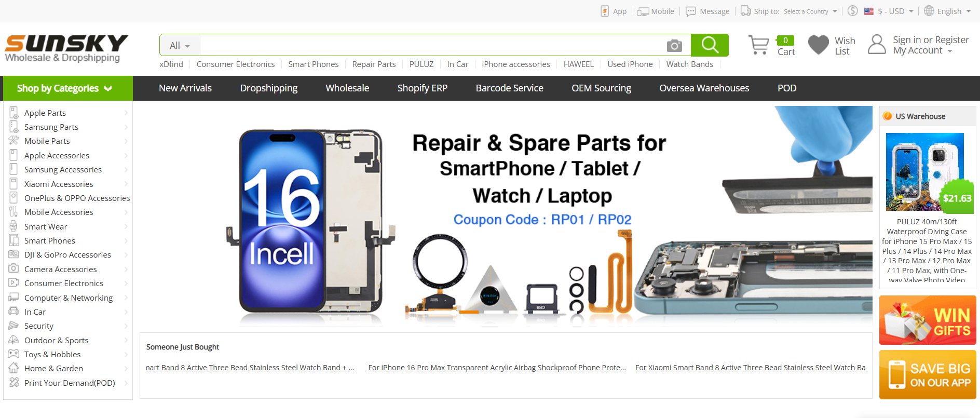
Task: Open the All search category dropdown
Action: point(180,45)
